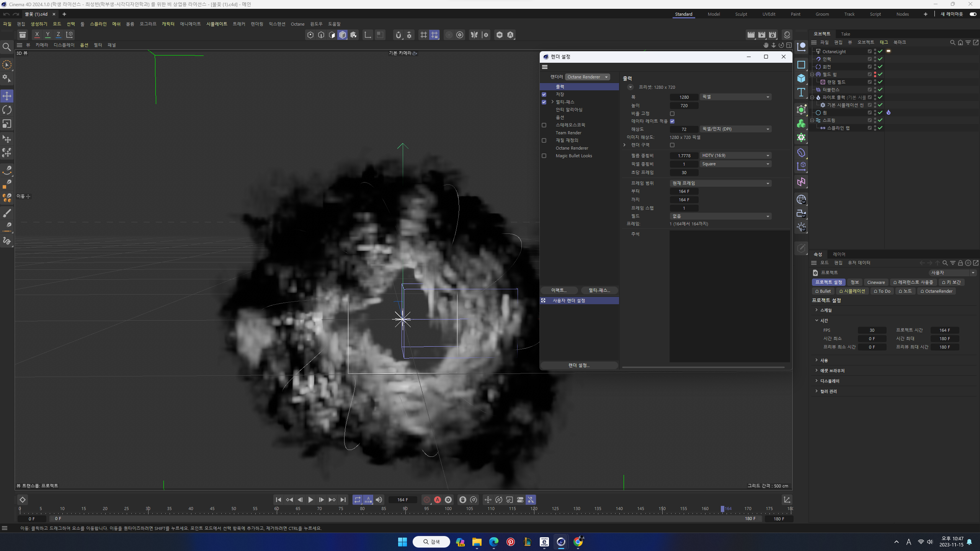Click the 이펙트... button
Viewport: 980px width, 551px height.
coord(559,290)
